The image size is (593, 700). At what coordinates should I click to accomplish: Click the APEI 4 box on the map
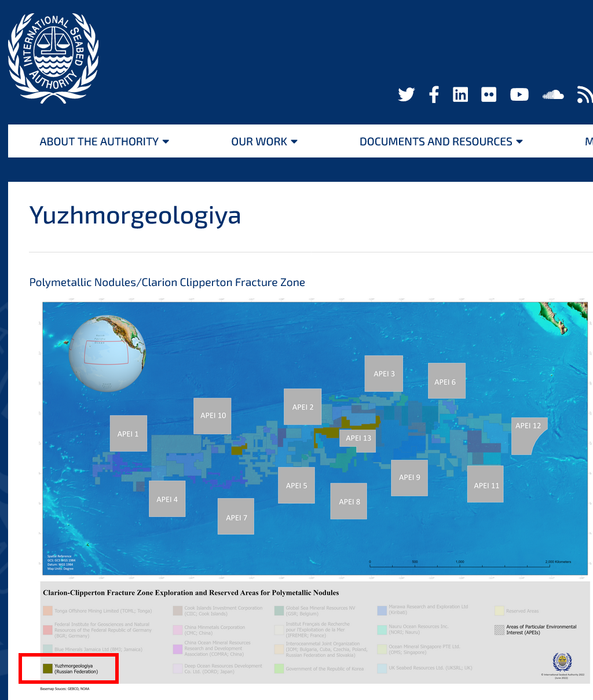167,499
